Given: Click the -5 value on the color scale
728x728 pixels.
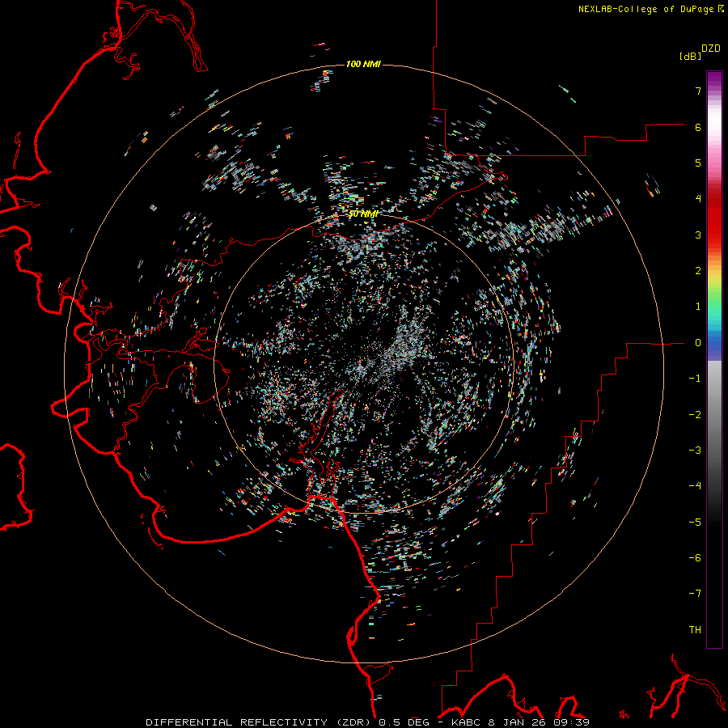Looking at the screenshot, I should [x=695, y=522].
